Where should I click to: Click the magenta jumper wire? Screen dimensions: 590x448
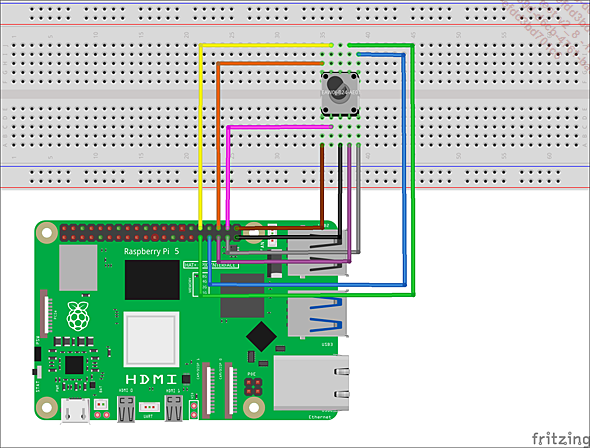coord(228,176)
